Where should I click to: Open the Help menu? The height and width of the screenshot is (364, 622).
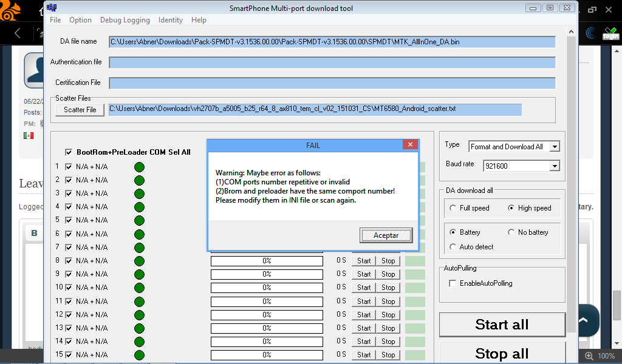[199, 20]
